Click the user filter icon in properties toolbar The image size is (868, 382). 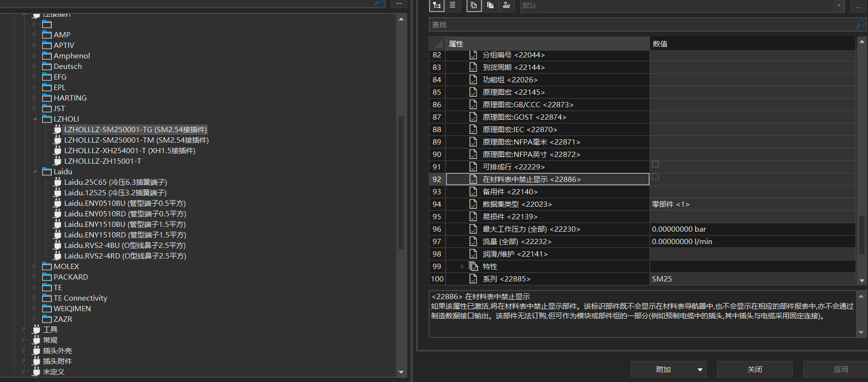[506, 5]
